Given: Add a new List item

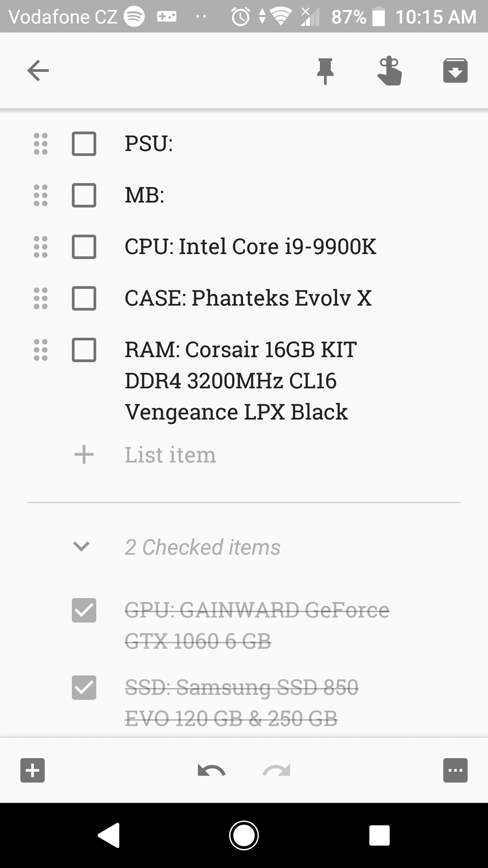Looking at the screenshot, I should pos(170,454).
